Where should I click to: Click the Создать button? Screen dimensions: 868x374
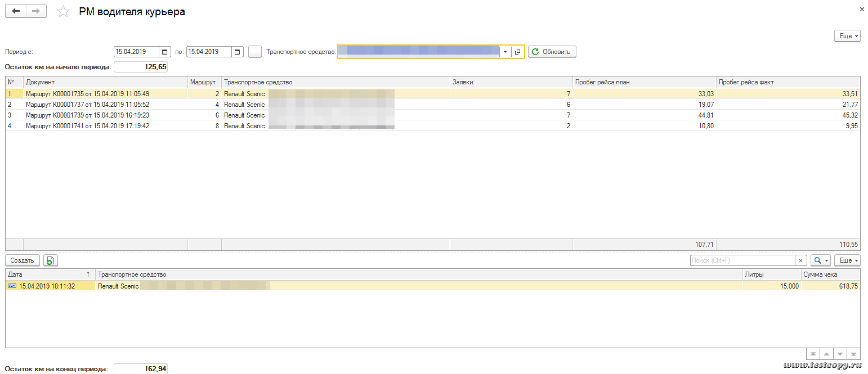click(23, 260)
